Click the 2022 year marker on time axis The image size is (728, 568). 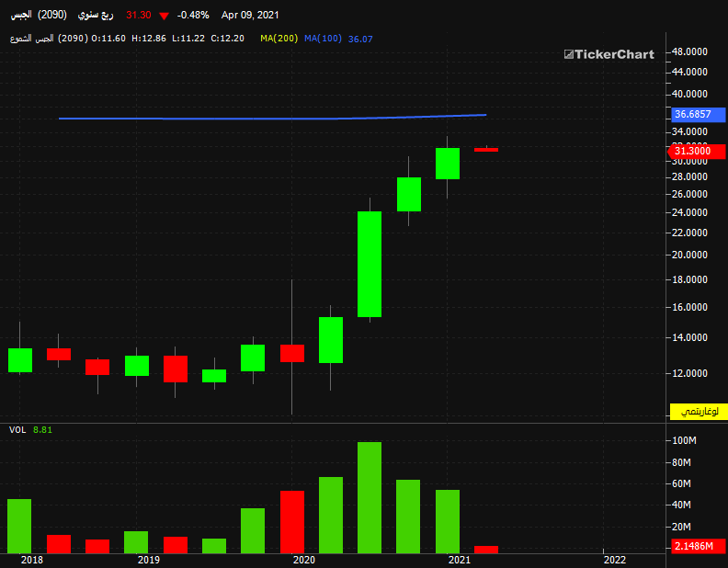tap(614, 560)
